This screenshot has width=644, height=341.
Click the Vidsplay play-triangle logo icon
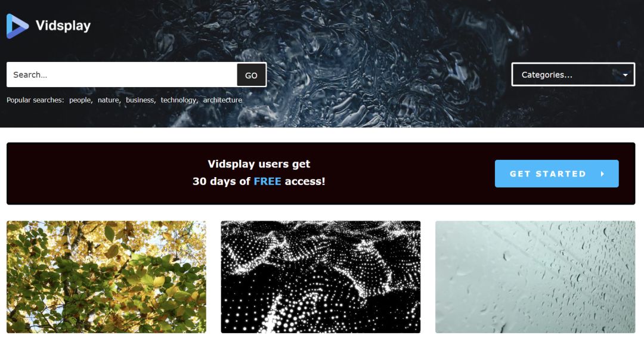tap(18, 26)
